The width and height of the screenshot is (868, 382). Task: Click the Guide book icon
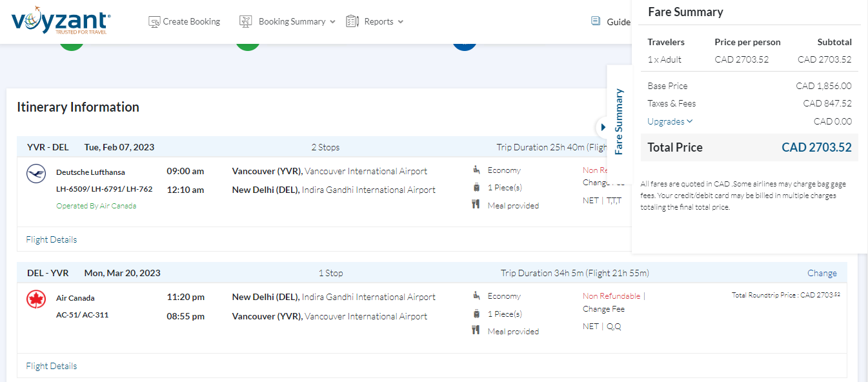click(x=596, y=21)
